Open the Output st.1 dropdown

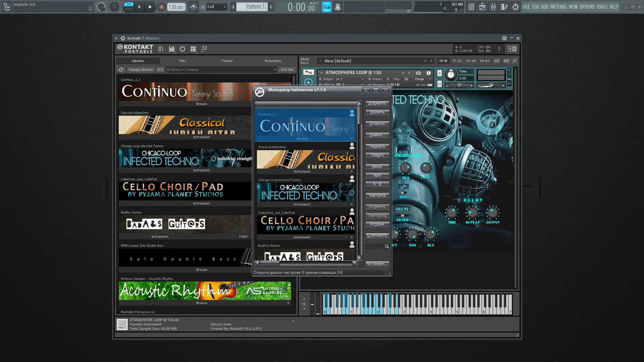pos(362,79)
